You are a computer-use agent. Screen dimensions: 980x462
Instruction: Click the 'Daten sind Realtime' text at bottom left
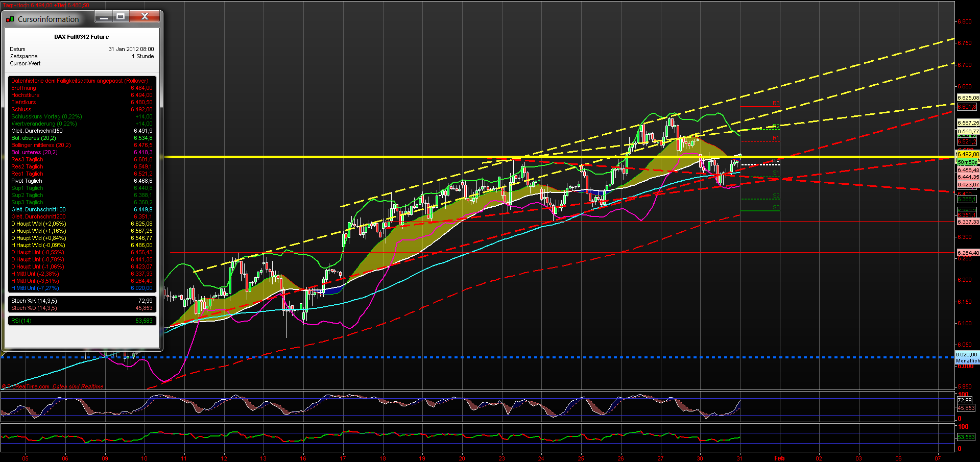[77, 386]
